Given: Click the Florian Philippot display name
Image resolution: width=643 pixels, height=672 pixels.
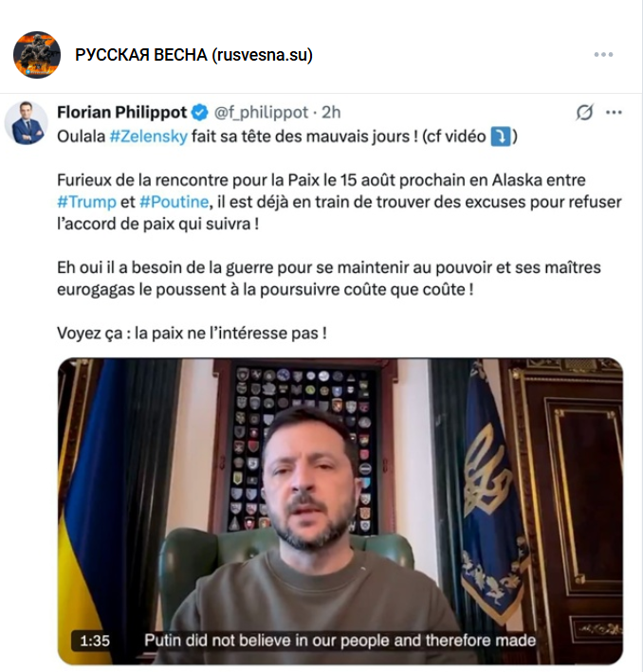Looking at the screenshot, I should tap(121, 112).
